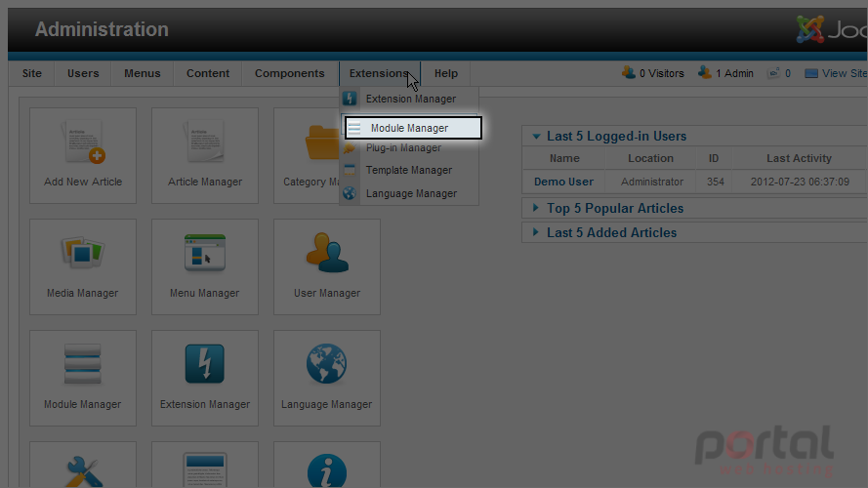Open the Extensions menu
This screenshot has height=488, width=868.
pos(380,73)
